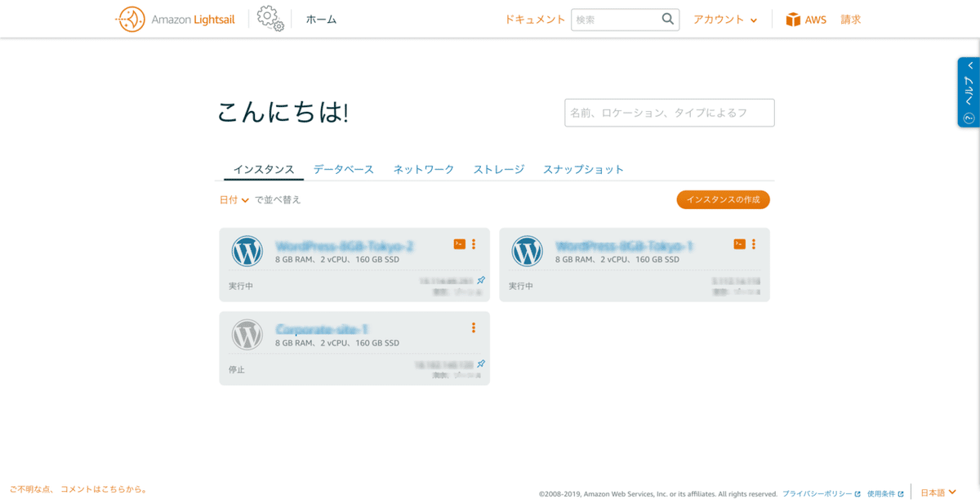Image resolution: width=980 pixels, height=504 pixels.
Task: Click WordPress logo of WordPress-8GB-Tokyo-1
Action: click(x=527, y=252)
